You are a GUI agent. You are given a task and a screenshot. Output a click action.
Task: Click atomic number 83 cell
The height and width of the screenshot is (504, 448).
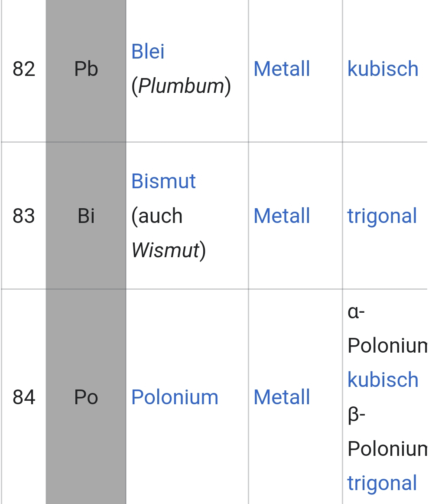tap(24, 216)
